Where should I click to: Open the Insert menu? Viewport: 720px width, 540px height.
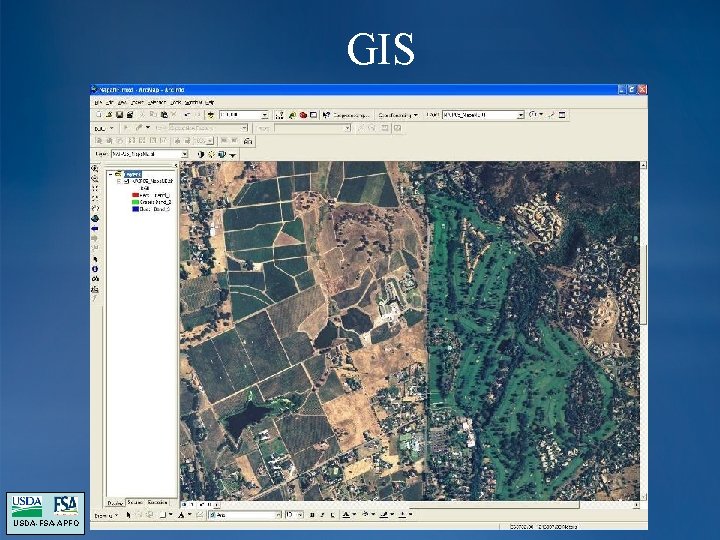click(x=137, y=102)
